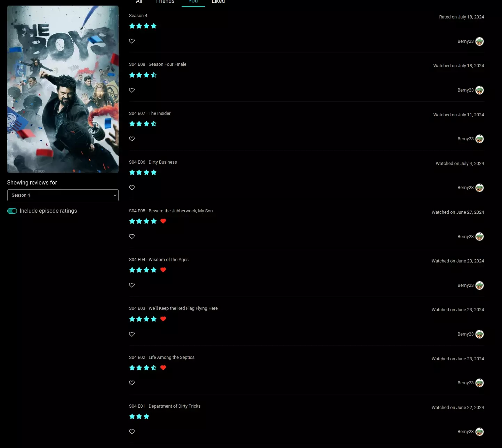Open Berny23 username in S04 E06 row
Screen dimensions: 502x448
(465, 188)
